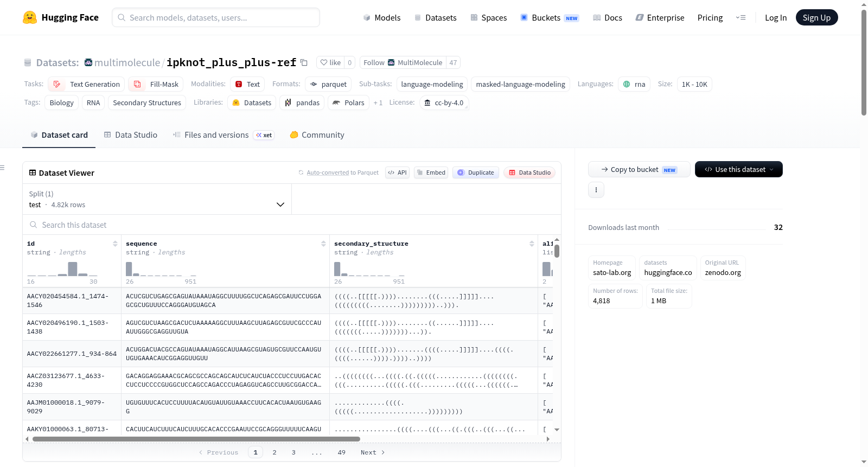Follow the MultiMolecule organization
Screen dimensions: 868x467
click(403, 62)
